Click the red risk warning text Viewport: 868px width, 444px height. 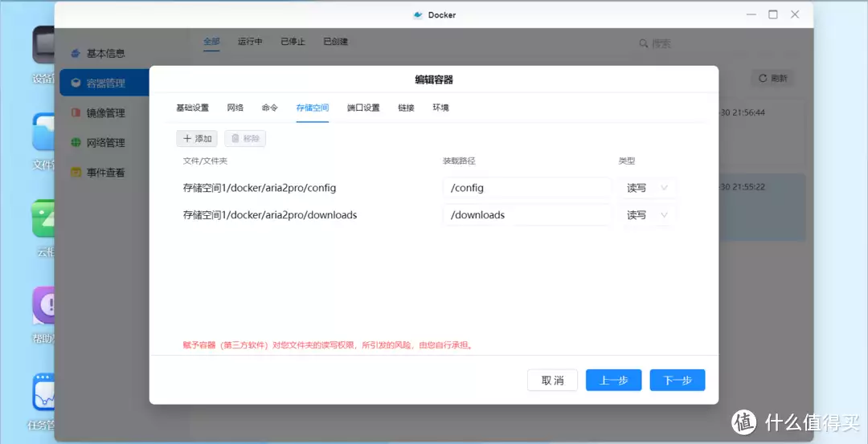click(x=328, y=345)
